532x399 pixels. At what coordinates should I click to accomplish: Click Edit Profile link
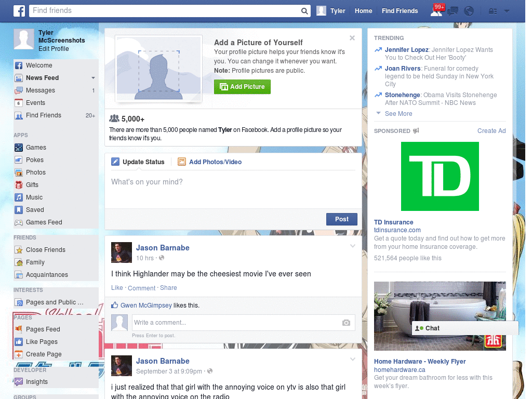(54, 48)
